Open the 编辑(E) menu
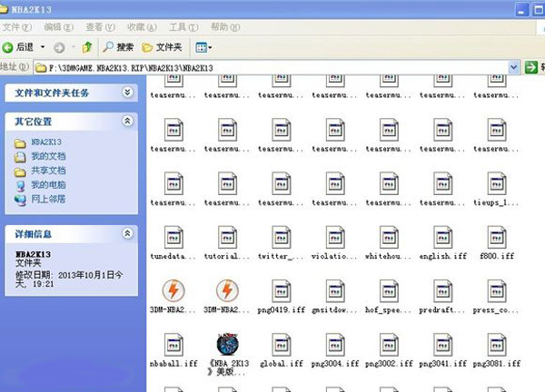This screenshot has width=545, height=392. coord(58,27)
